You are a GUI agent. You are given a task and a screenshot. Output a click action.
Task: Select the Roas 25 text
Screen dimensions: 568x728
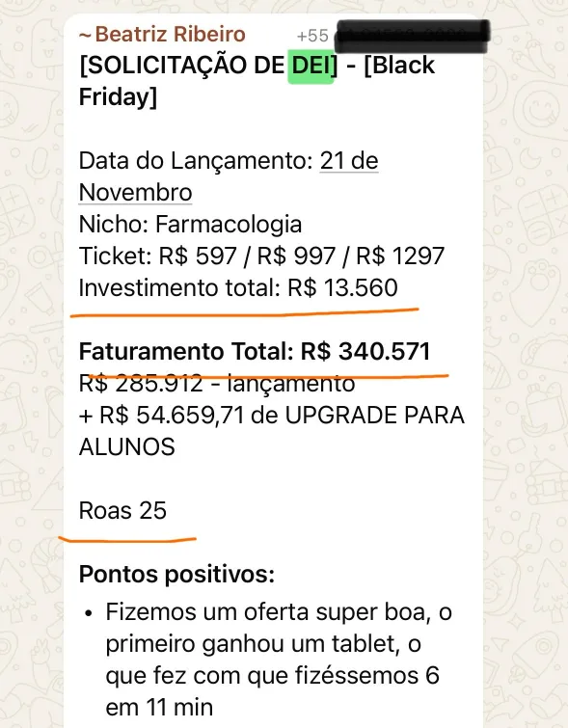pos(122,511)
